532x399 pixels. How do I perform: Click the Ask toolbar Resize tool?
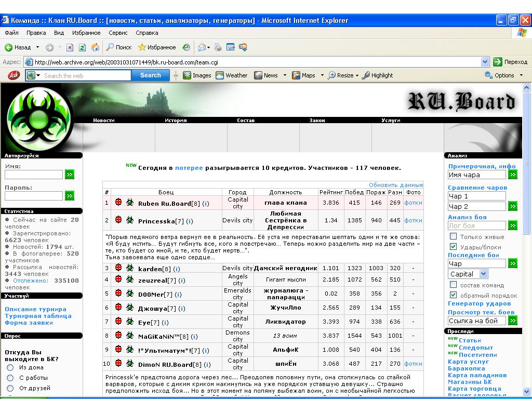(x=341, y=75)
